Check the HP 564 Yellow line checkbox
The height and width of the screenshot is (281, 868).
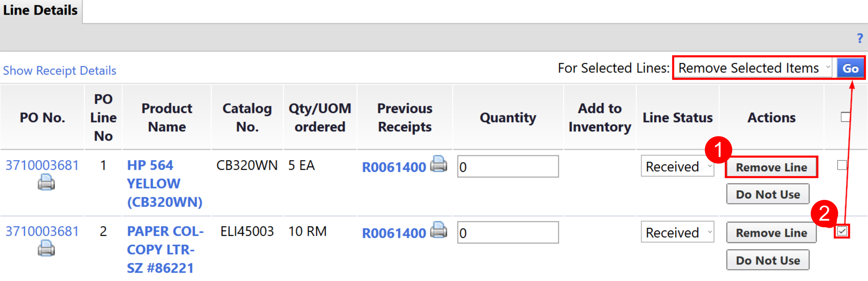tap(842, 165)
